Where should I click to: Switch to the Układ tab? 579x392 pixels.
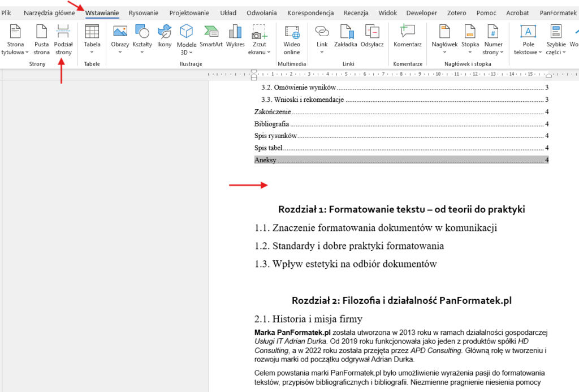click(x=228, y=13)
